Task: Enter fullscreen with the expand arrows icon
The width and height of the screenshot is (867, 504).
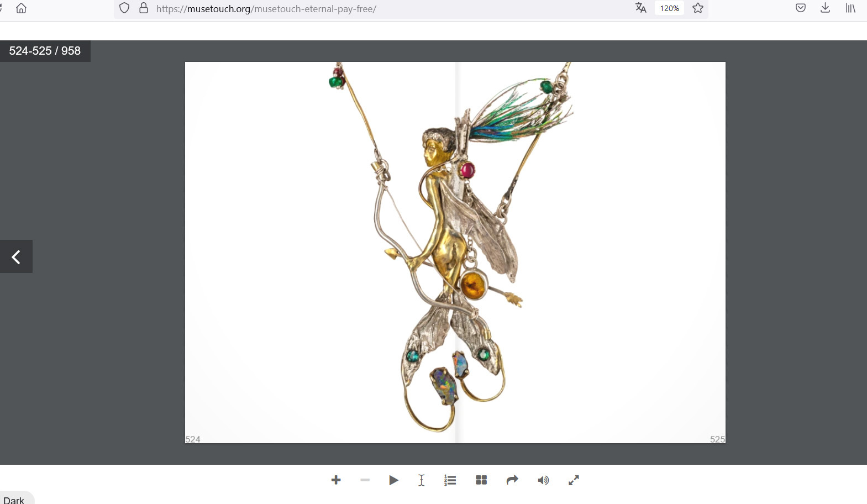Action: tap(574, 480)
